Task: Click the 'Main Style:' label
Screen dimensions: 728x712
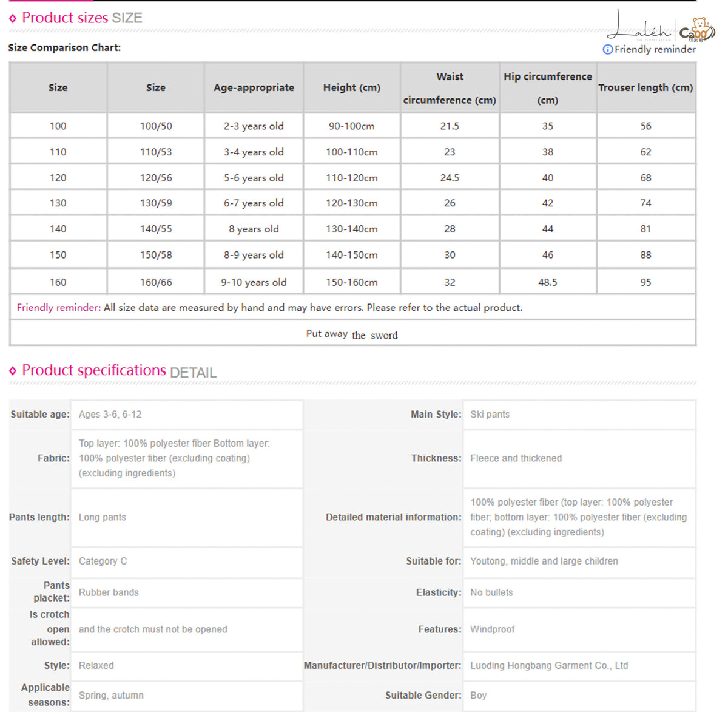Action: [436, 415]
